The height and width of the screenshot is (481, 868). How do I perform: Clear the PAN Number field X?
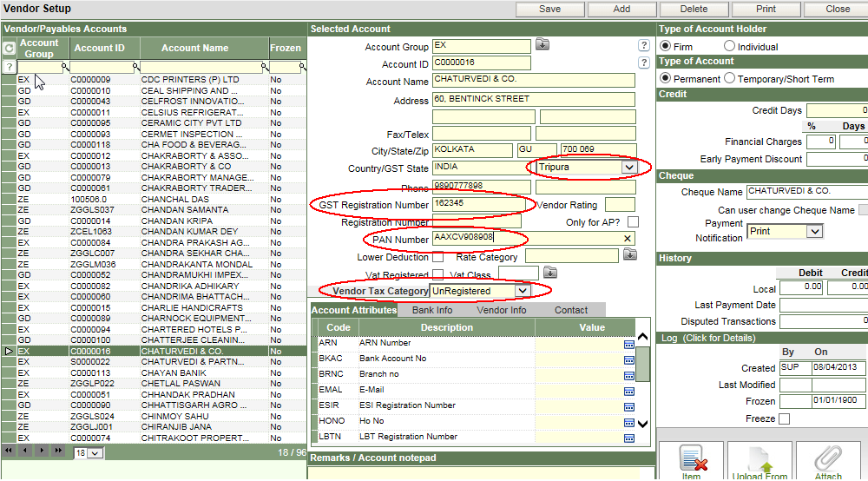(627, 239)
